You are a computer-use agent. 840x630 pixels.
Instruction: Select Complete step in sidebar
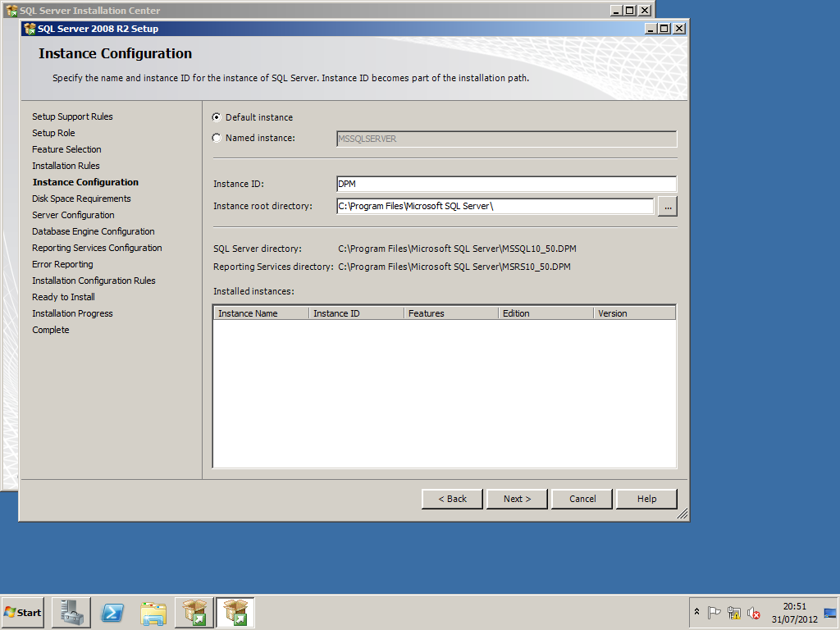click(x=51, y=330)
